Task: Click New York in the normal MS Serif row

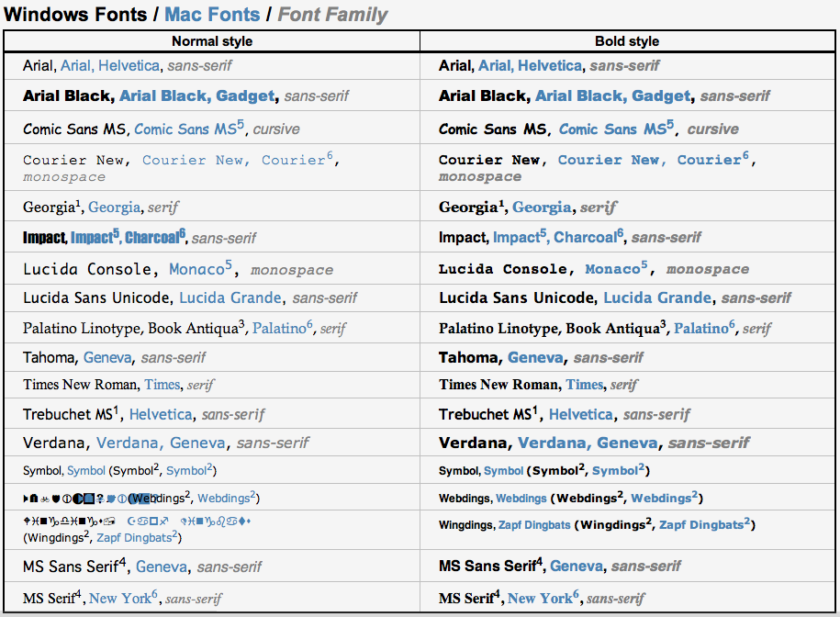Action: pos(120,599)
